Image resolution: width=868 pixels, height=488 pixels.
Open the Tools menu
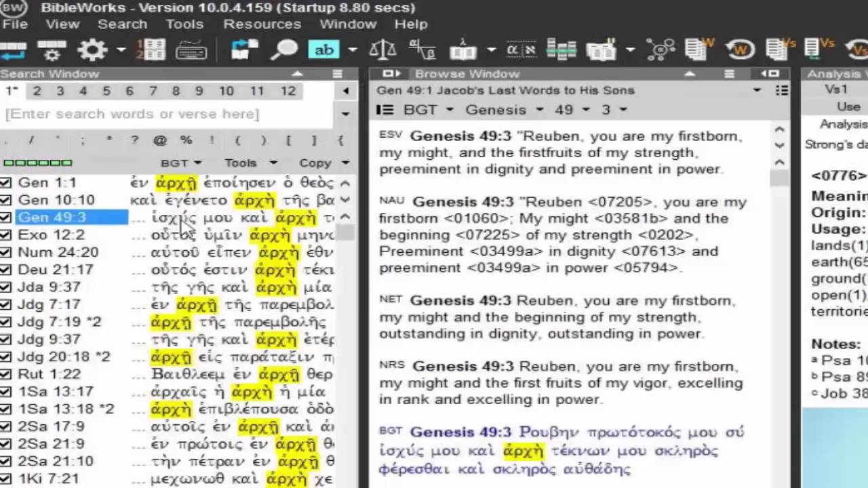184,24
